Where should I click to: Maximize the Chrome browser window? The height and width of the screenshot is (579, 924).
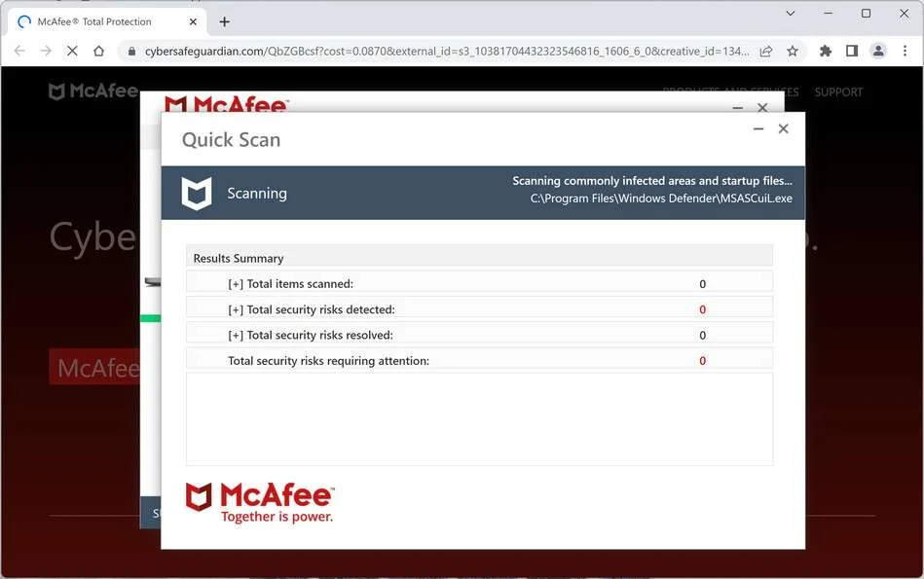[866, 13]
